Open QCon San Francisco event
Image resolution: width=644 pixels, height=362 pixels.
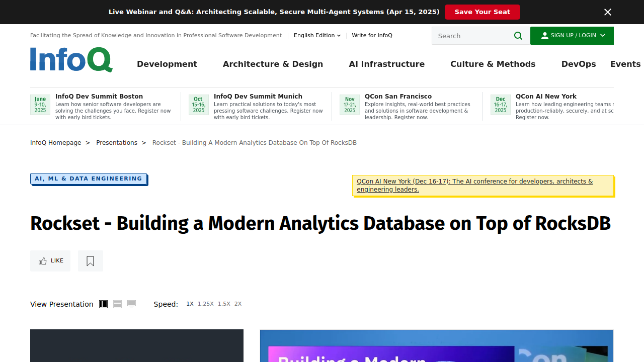pos(398,96)
